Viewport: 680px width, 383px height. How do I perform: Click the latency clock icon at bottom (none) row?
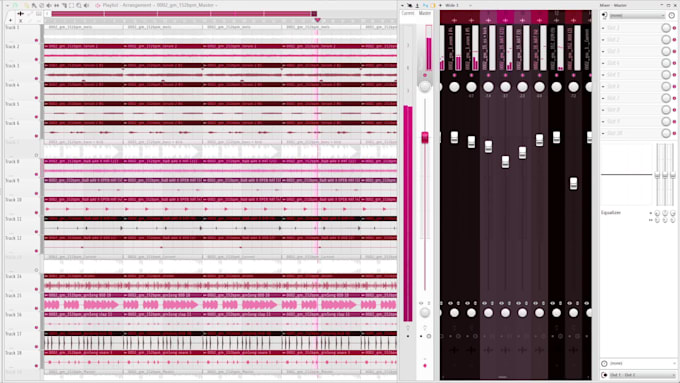tap(605, 363)
